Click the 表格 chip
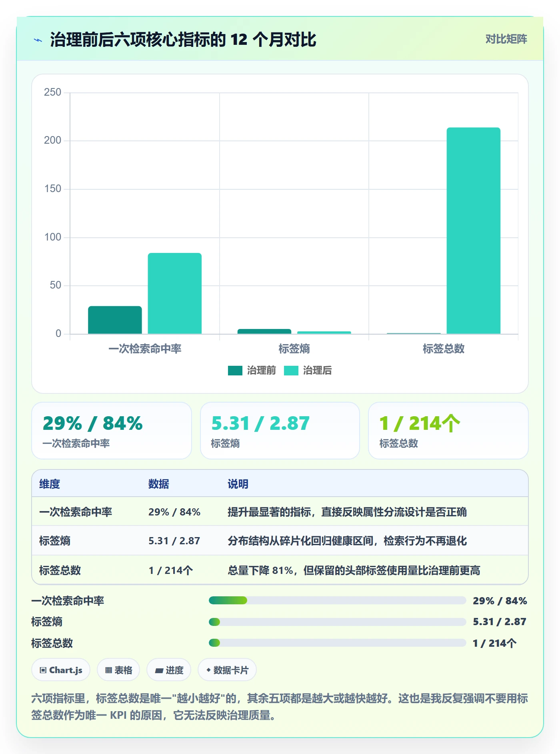Image resolution: width=560 pixels, height=754 pixels. pyautogui.click(x=118, y=670)
